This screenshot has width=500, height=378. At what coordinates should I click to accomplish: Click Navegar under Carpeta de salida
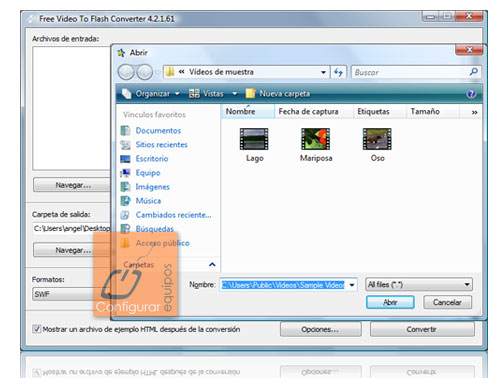pyautogui.click(x=72, y=250)
